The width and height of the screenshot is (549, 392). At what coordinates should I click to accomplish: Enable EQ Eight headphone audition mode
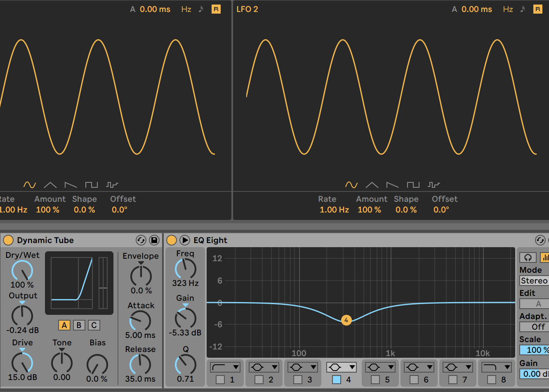pyautogui.click(x=528, y=257)
